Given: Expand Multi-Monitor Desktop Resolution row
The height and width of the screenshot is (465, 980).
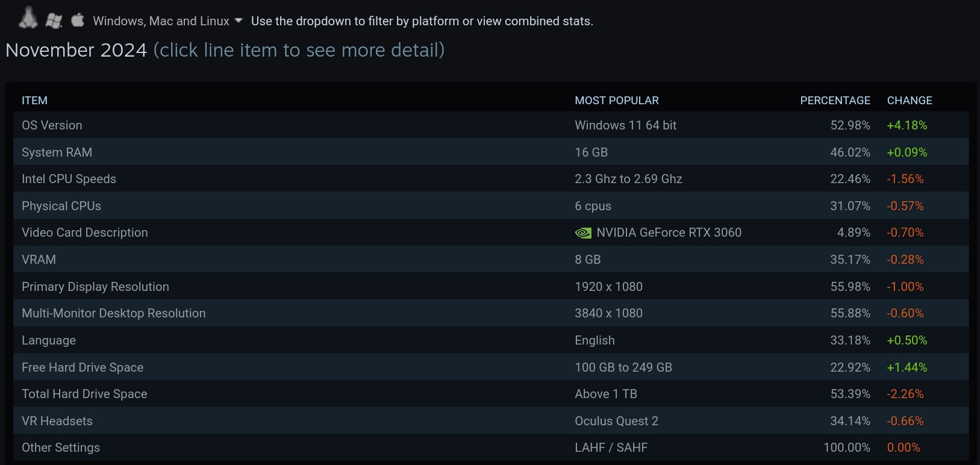Looking at the screenshot, I should click(x=491, y=313).
